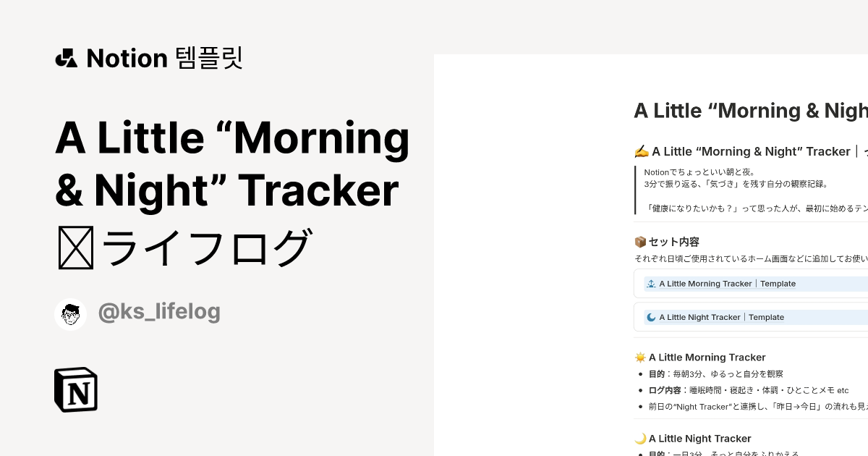The height and width of the screenshot is (456, 868).
Task: Click the Notion "N" logo at bottom left
Action: pyautogui.click(x=75, y=389)
